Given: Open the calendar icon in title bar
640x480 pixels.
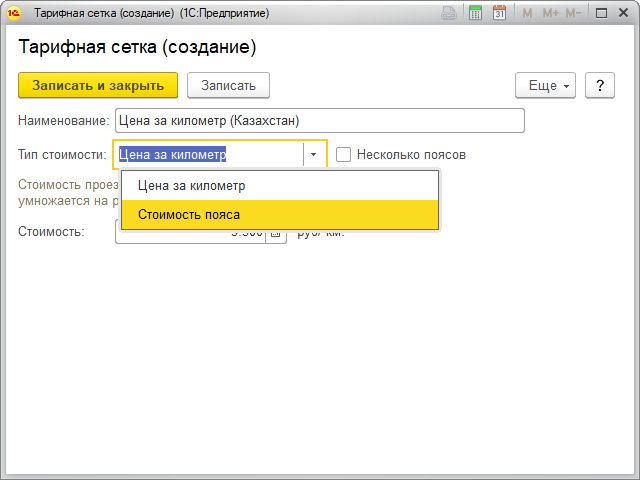Looking at the screenshot, I should tap(499, 14).
